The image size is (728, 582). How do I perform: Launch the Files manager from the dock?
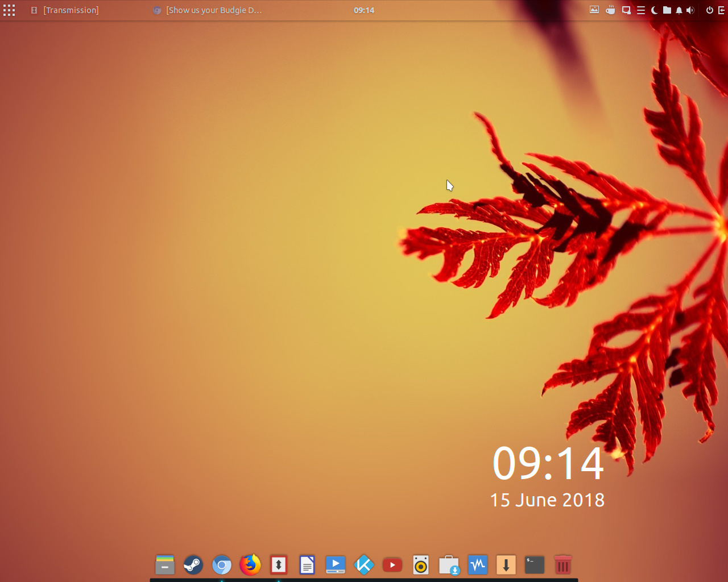pyautogui.click(x=165, y=565)
